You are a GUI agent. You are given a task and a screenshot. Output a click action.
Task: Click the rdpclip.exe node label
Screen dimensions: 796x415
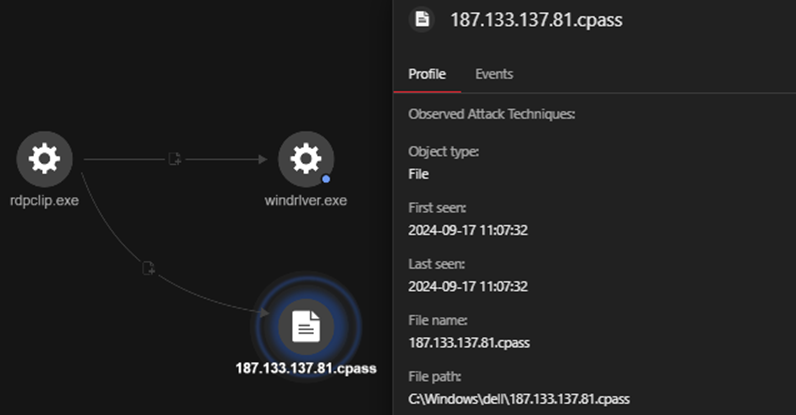pos(44,200)
